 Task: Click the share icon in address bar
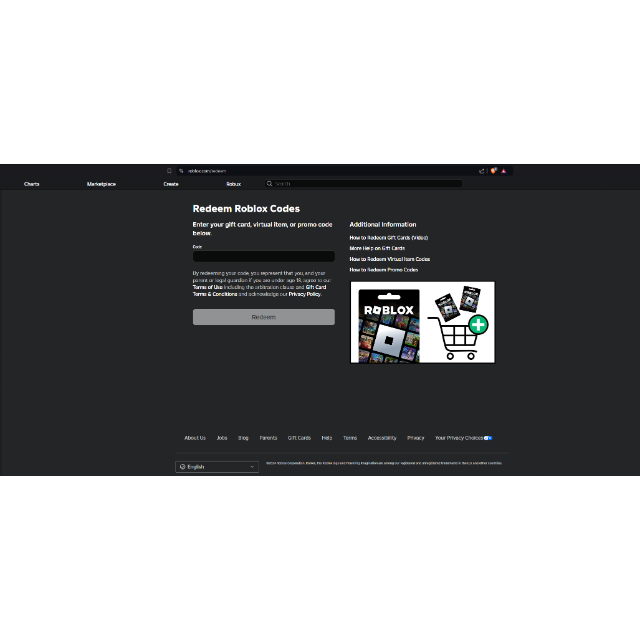[482, 171]
